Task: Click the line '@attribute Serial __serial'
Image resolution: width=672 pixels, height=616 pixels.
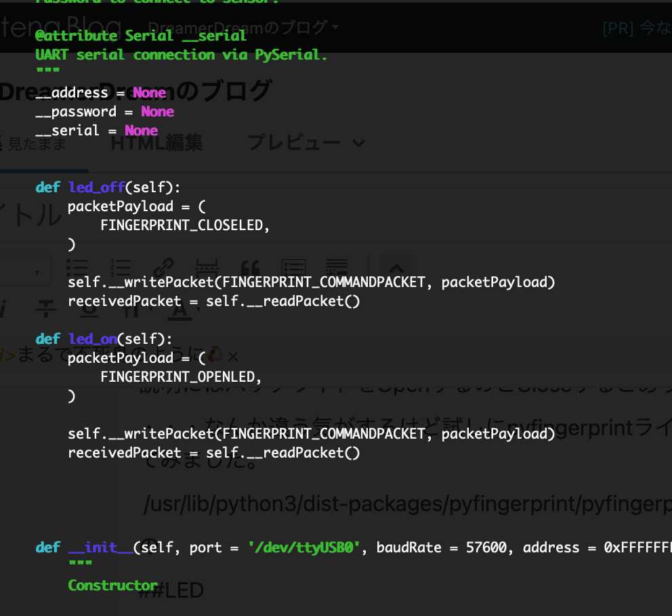Action: [x=141, y=36]
